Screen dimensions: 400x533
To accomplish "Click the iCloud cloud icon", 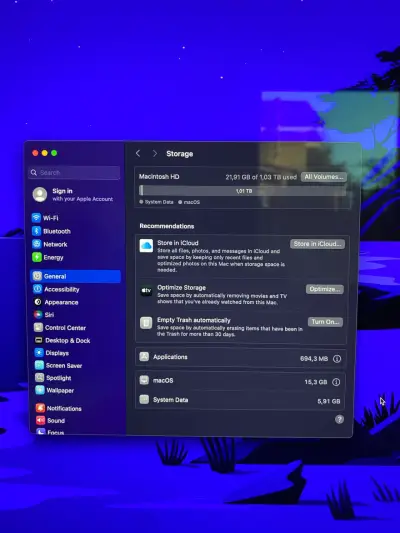I will (146, 245).
